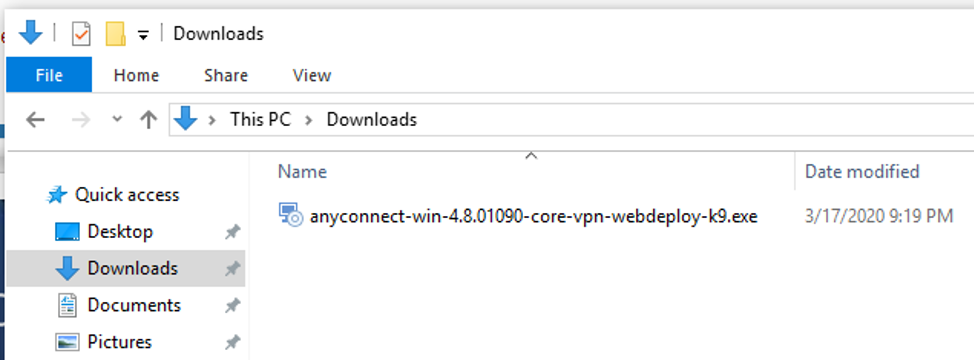Go back with the left arrow button

point(35,119)
